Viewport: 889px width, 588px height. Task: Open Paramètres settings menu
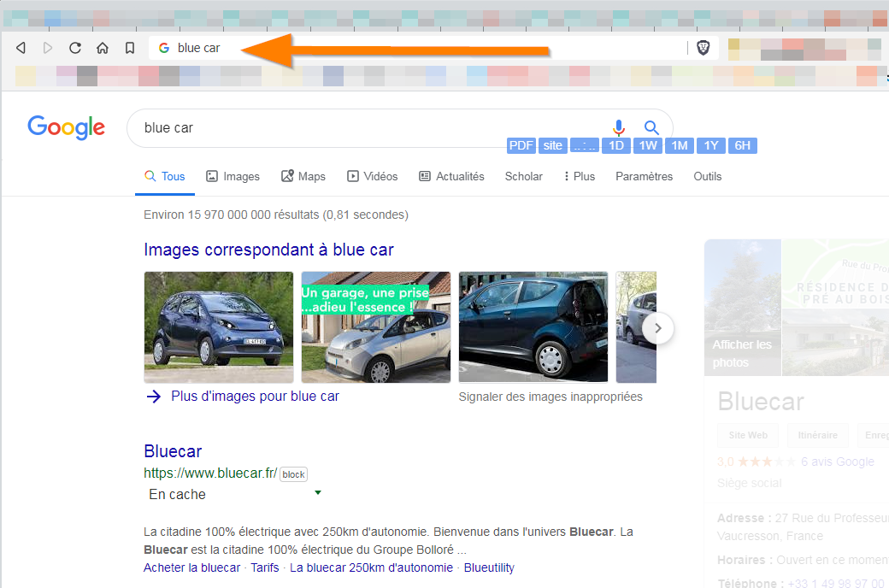tap(644, 176)
